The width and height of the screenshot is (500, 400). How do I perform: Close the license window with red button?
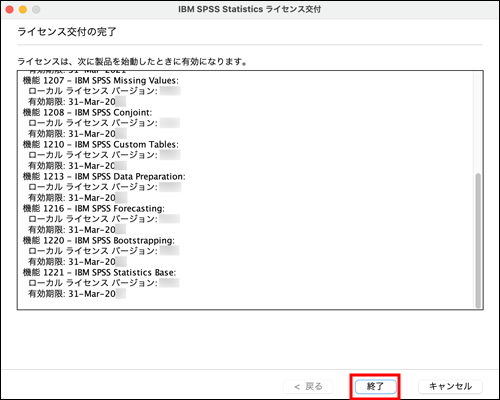tap(10, 9)
